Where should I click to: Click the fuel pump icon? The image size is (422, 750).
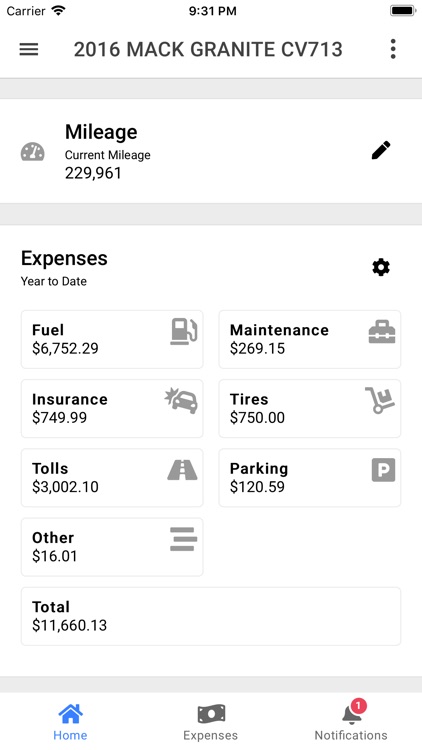click(x=184, y=331)
